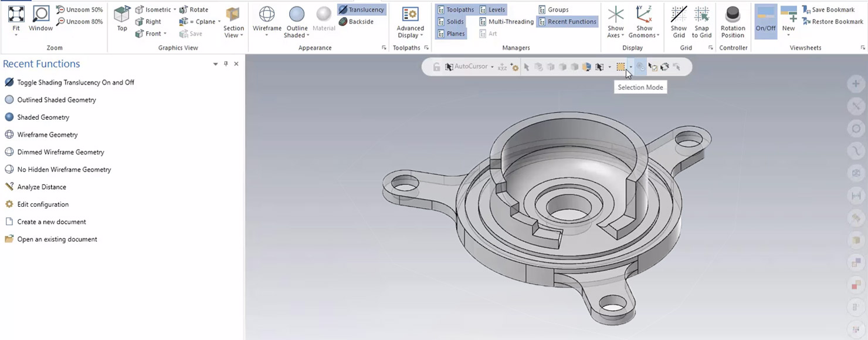Close the Recent Functions panel
Viewport: 868px width, 340px height.
pyautogui.click(x=236, y=64)
